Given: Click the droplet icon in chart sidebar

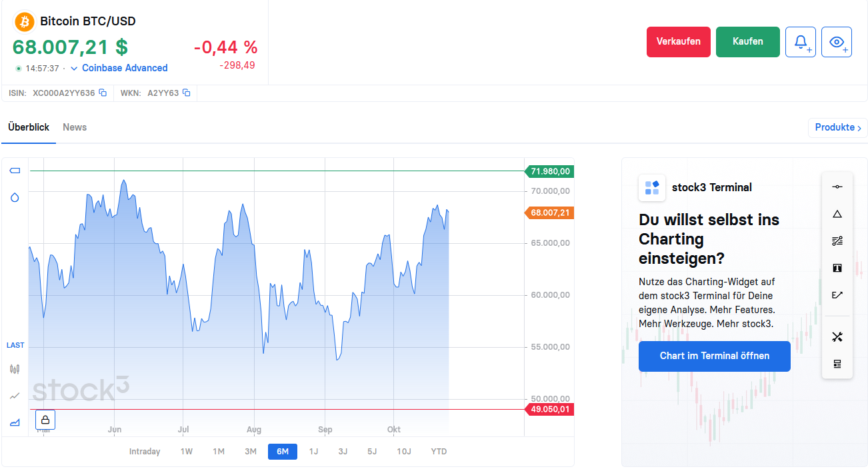Looking at the screenshot, I should click(15, 197).
